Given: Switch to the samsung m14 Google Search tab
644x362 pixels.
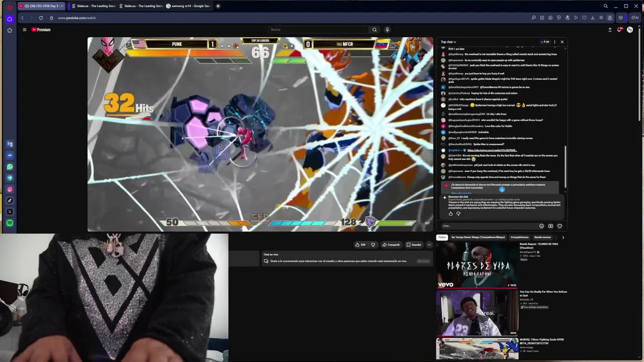Looking at the screenshot, I should click(188, 6).
